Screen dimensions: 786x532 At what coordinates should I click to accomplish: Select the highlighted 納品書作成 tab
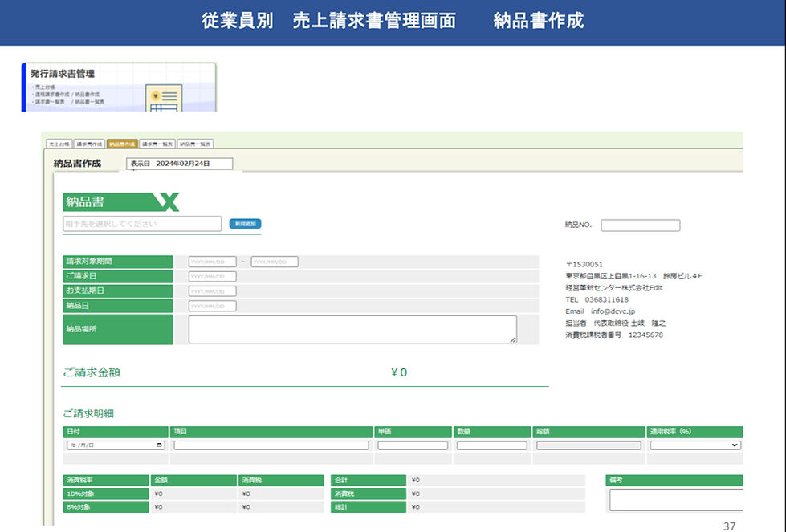click(x=122, y=144)
